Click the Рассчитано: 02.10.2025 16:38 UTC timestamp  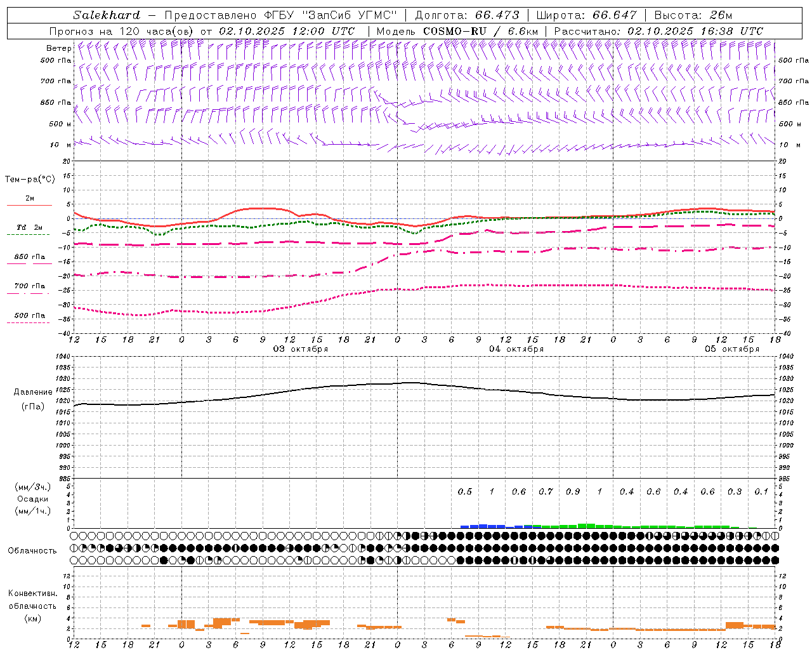point(658,31)
